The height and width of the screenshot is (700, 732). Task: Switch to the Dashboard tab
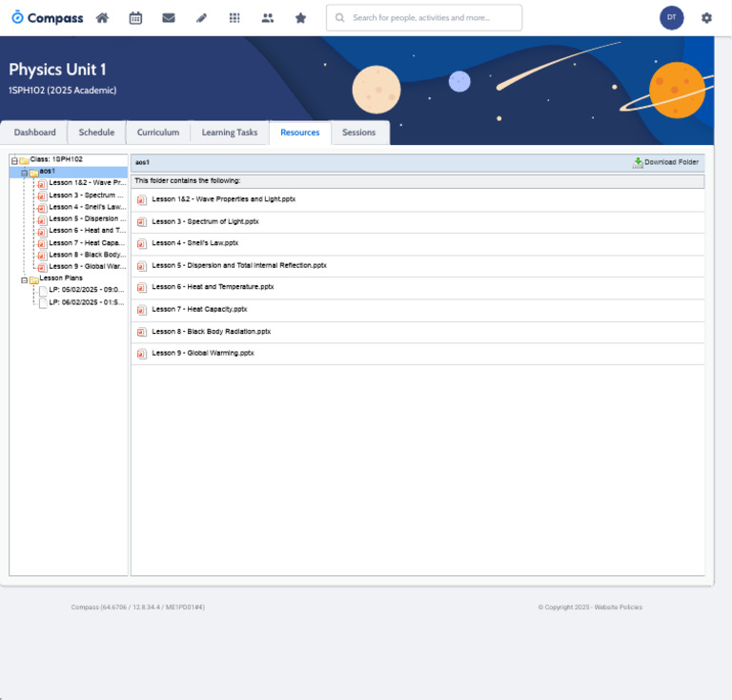(x=34, y=133)
